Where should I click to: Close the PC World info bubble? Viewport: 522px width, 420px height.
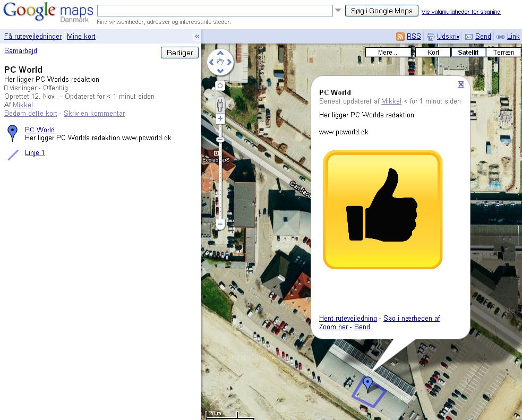(x=461, y=84)
